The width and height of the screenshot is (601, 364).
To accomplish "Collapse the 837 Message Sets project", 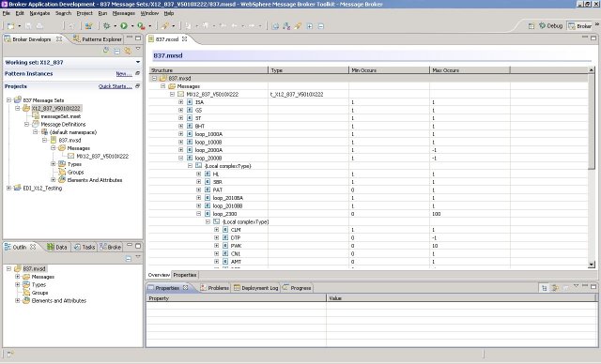I will pyautogui.click(x=8, y=99).
